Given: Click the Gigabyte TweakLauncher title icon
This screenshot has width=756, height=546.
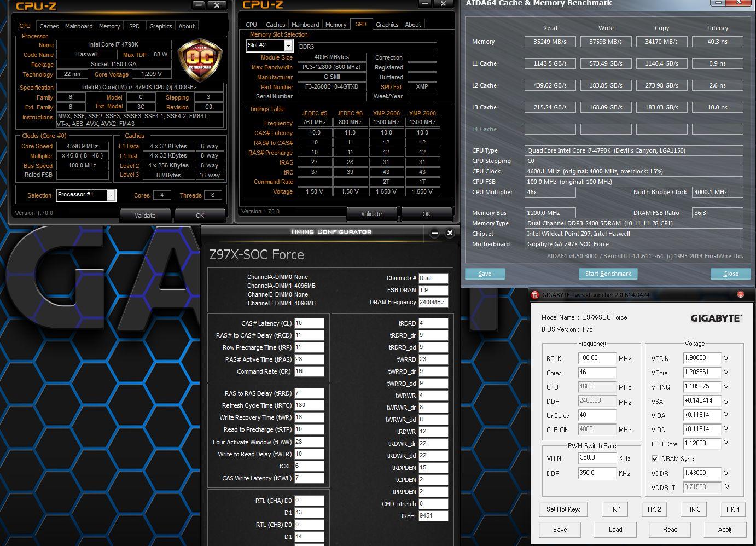Looking at the screenshot, I should 535,295.
